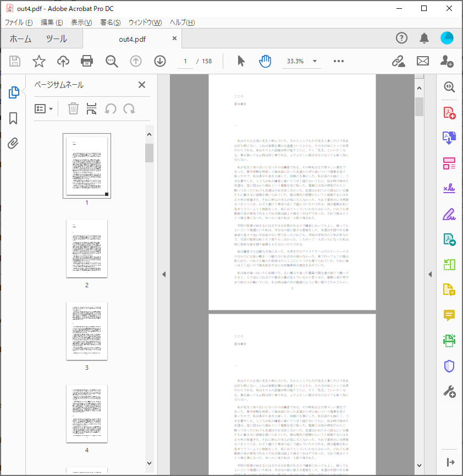
Task: Go to previous page arrow
Action: coord(136,61)
